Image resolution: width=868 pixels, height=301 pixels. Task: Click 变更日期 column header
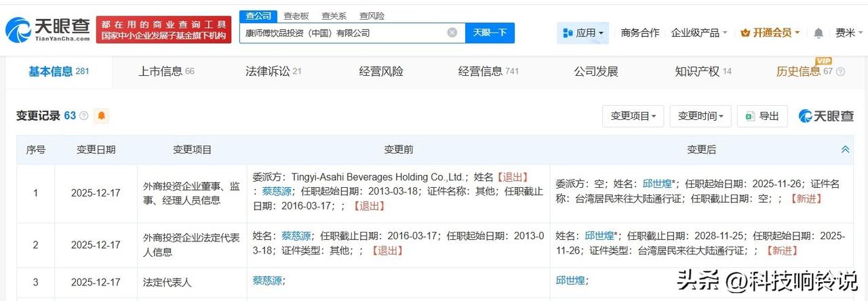tap(96, 149)
